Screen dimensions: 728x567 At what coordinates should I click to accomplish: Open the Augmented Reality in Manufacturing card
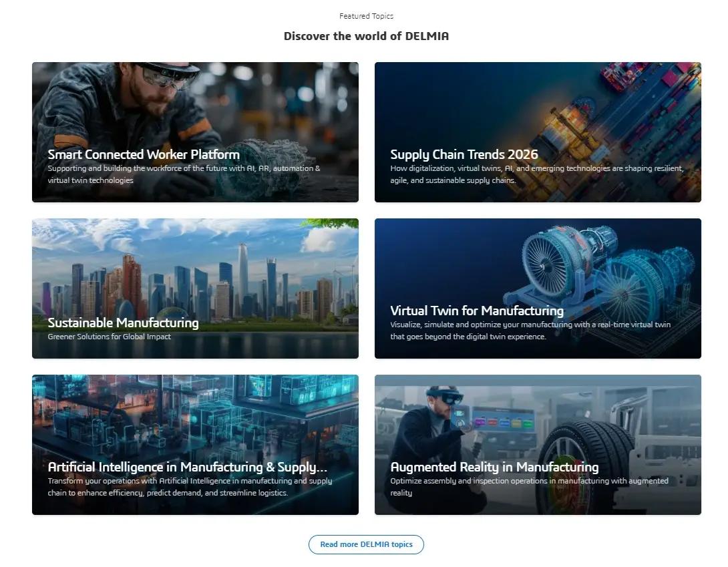pos(538,444)
